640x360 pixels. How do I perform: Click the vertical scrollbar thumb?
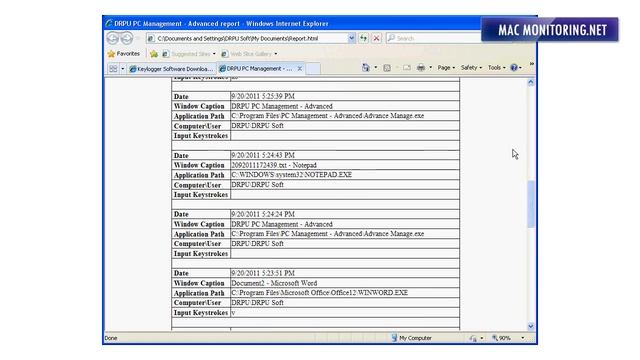point(531,204)
